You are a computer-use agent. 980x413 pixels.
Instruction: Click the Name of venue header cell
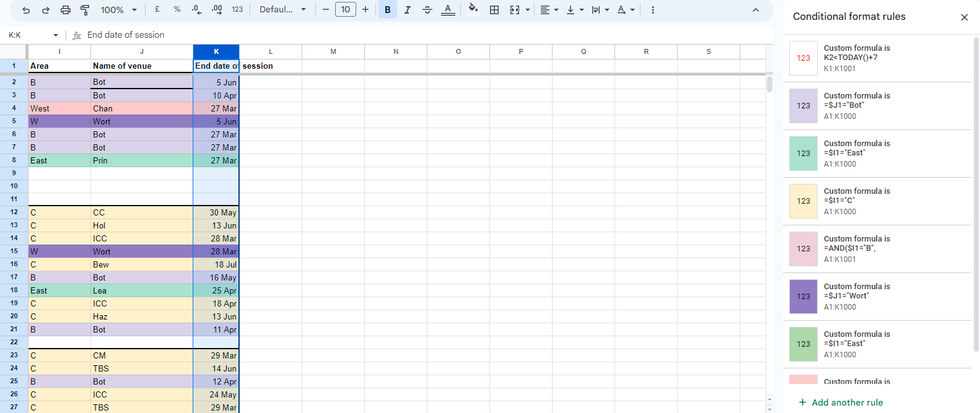point(142,66)
